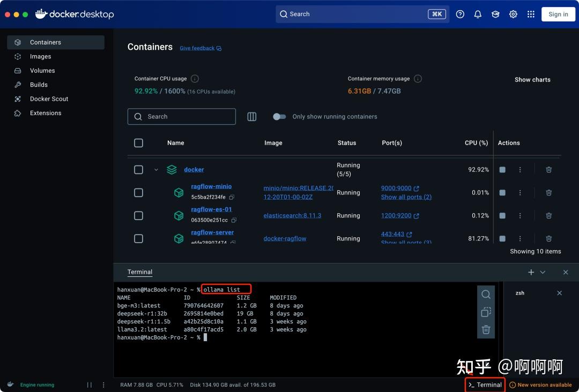The height and width of the screenshot is (392, 579).
Task: Click Show all ports (2)
Action: (406, 197)
